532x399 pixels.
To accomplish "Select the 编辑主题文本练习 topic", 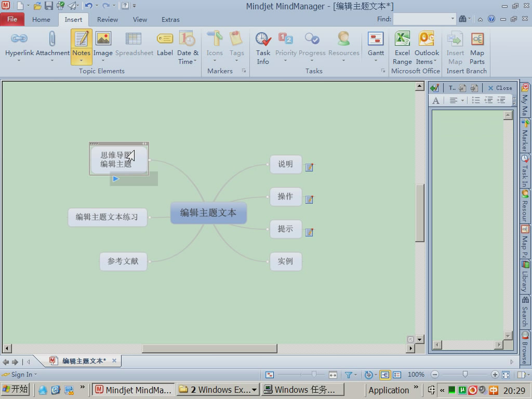I will [107, 217].
